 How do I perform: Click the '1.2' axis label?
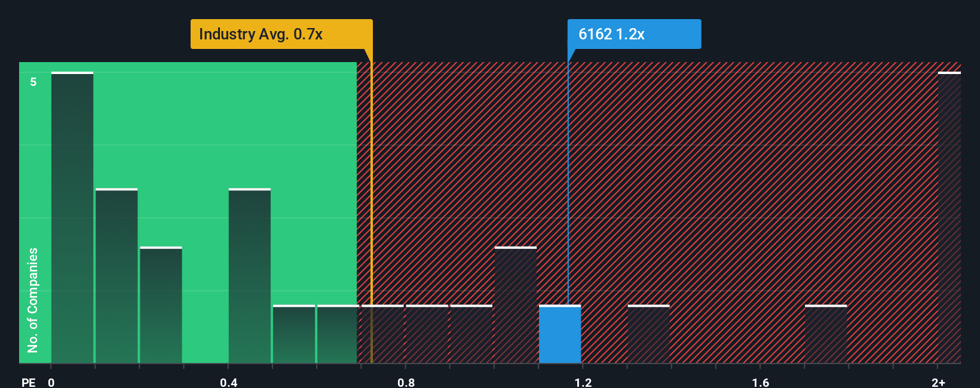click(583, 382)
